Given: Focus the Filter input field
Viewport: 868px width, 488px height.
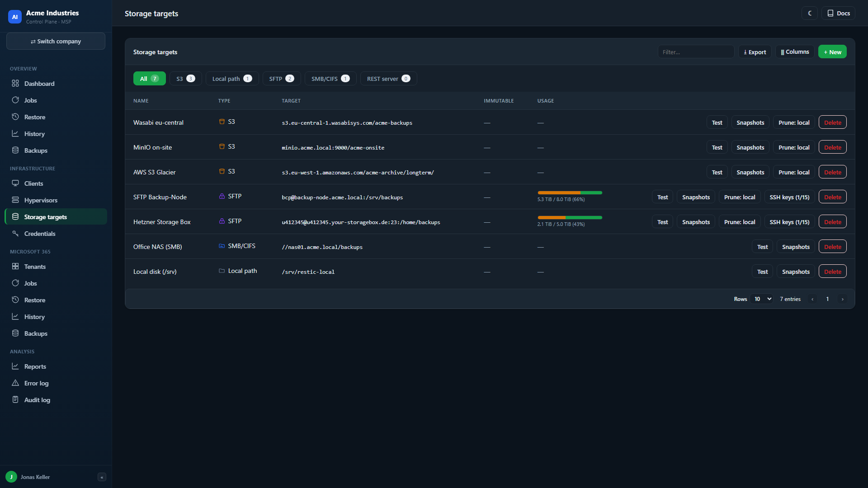Looking at the screenshot, I should point(696,52).
